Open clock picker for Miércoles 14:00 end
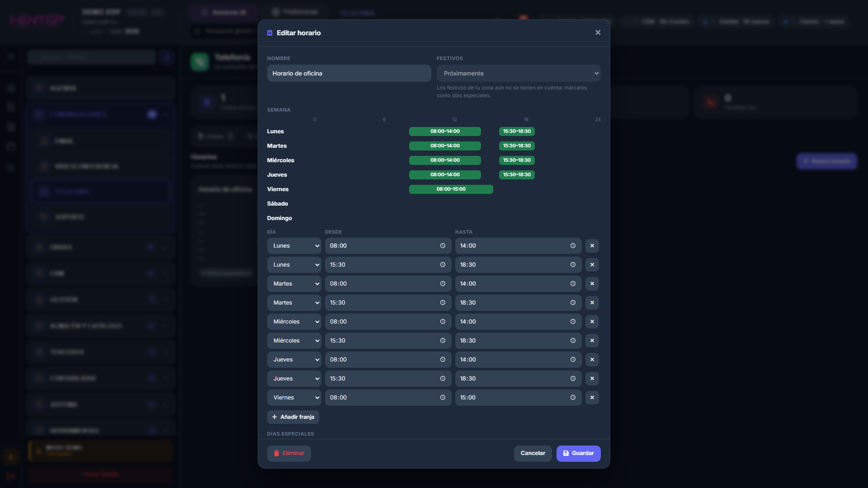 pos(573,322)
